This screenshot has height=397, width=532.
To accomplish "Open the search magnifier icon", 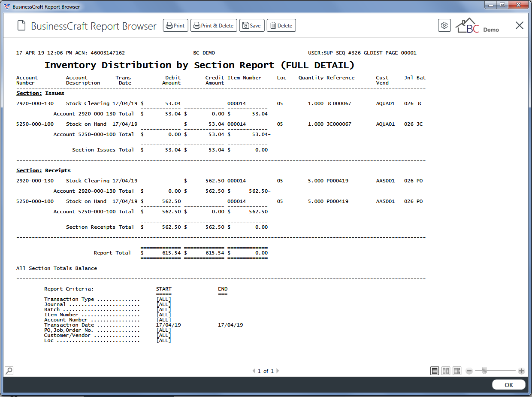I will click(9, 370).
